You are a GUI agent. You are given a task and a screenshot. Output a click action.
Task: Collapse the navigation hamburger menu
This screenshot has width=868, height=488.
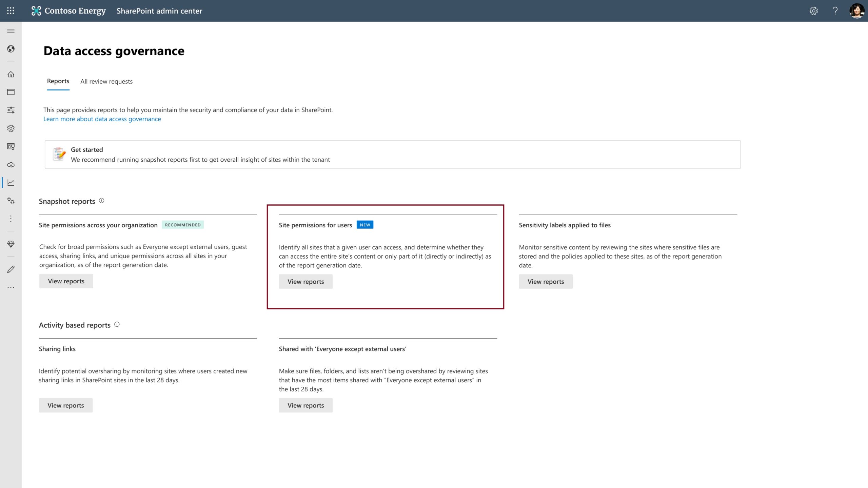[11, 31]
